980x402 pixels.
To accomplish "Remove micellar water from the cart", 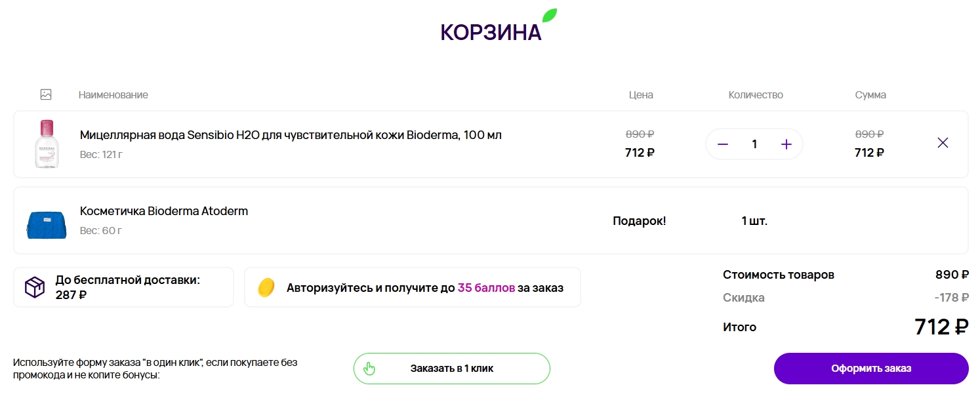I will (943, 143).
